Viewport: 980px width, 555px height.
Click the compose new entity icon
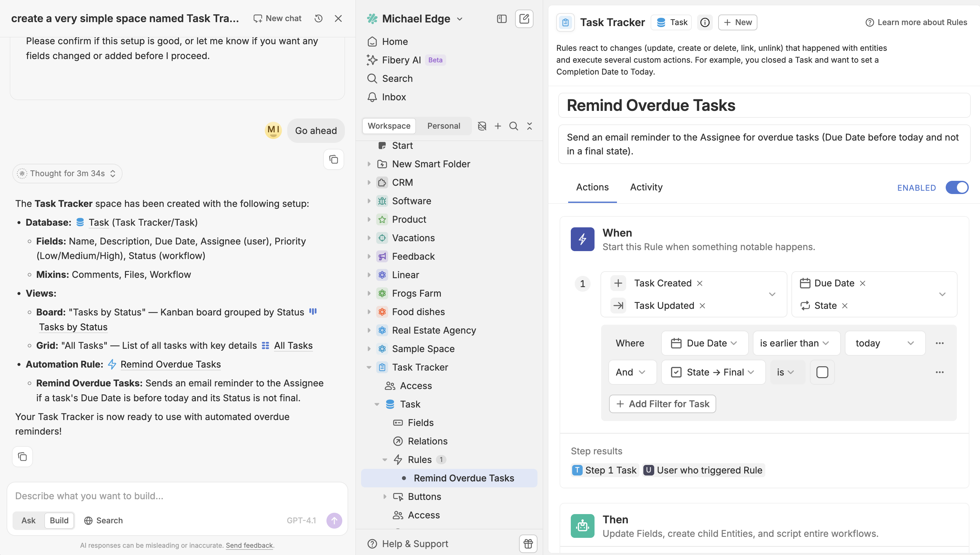click(524, 18)
